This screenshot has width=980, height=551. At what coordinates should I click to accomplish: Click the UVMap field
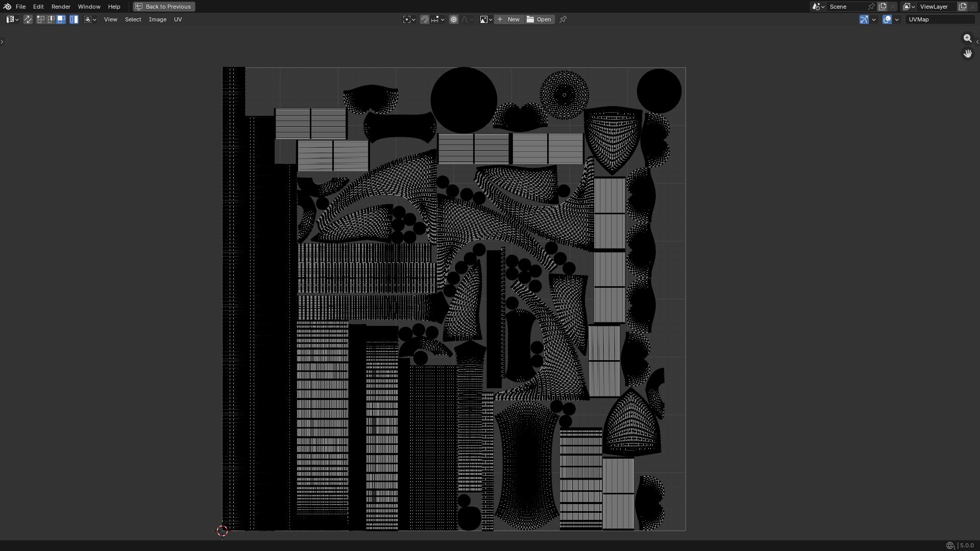[x=940, y=19]
